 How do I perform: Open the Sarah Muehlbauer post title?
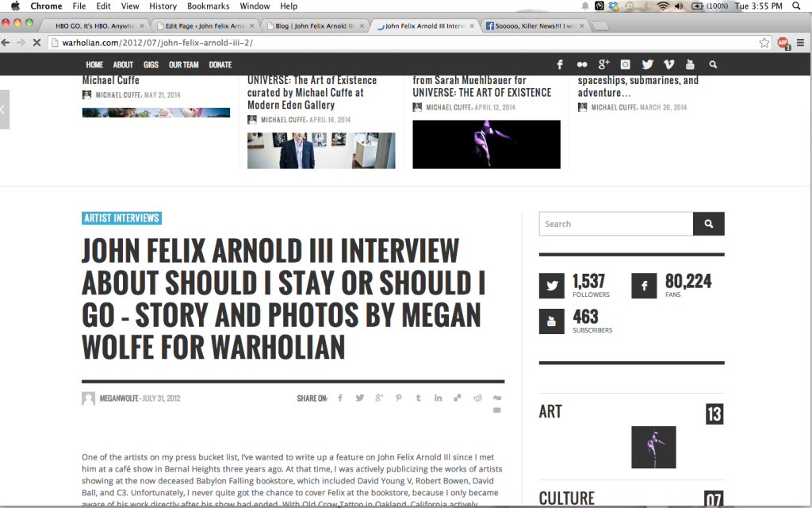[x=482, y=87]
